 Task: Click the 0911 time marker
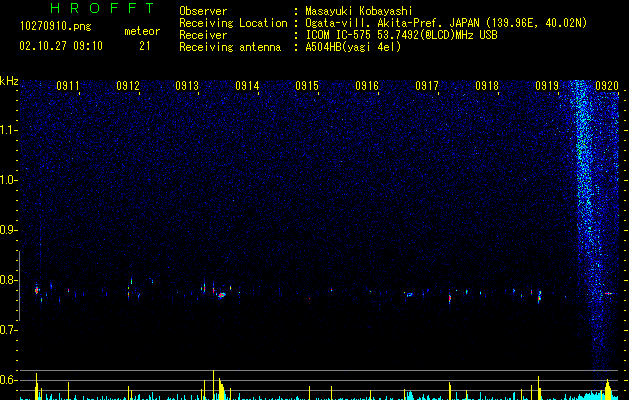click(67, 86)
